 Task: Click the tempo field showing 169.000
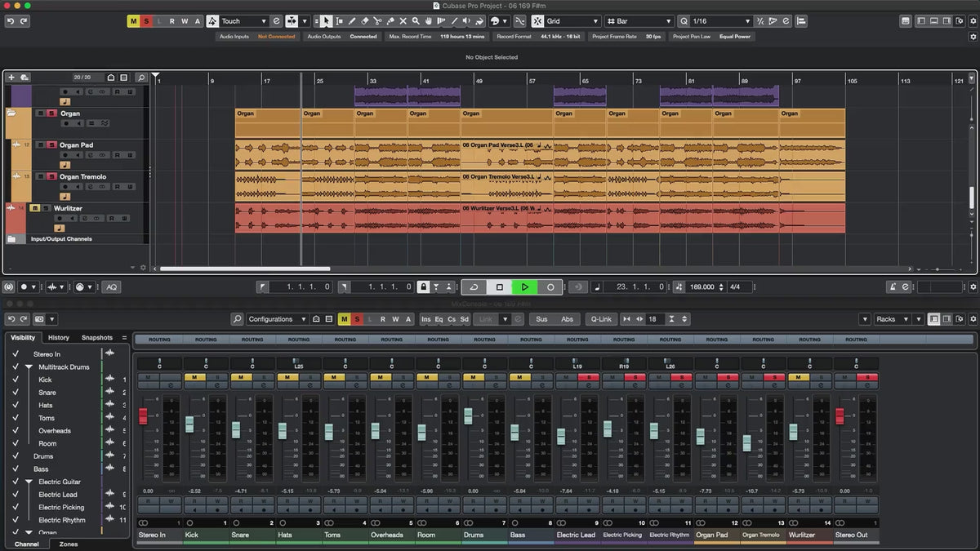[702, 287]
